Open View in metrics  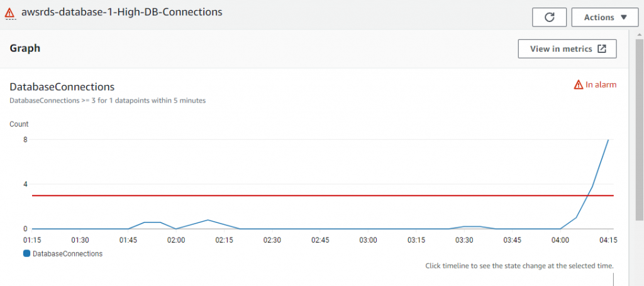click(567, 49)
